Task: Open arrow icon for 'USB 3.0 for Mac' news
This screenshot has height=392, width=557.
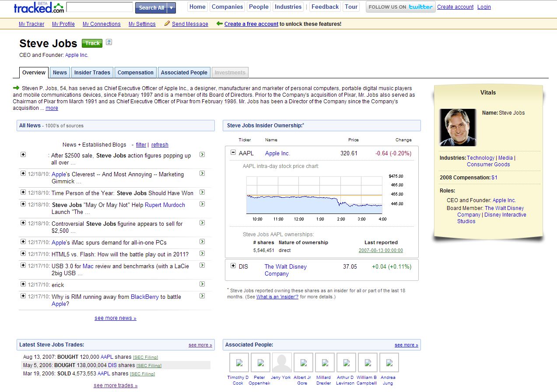Action: tap(202, 265)
